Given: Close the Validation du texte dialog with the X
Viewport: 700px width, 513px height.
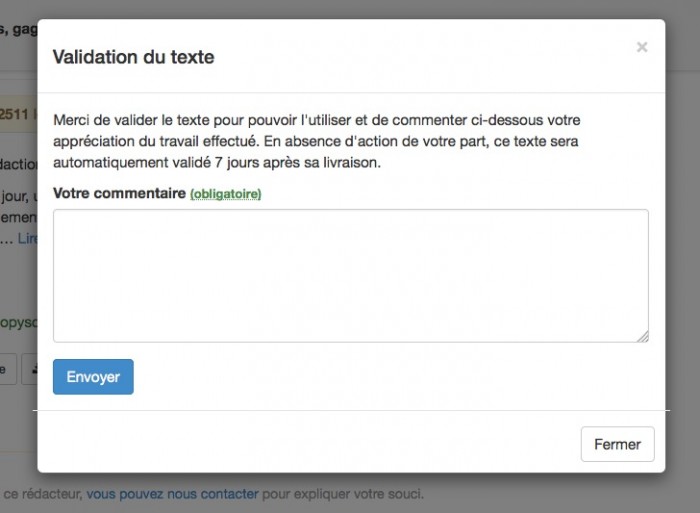Looking at the screenshot, I should coord(642,47).
